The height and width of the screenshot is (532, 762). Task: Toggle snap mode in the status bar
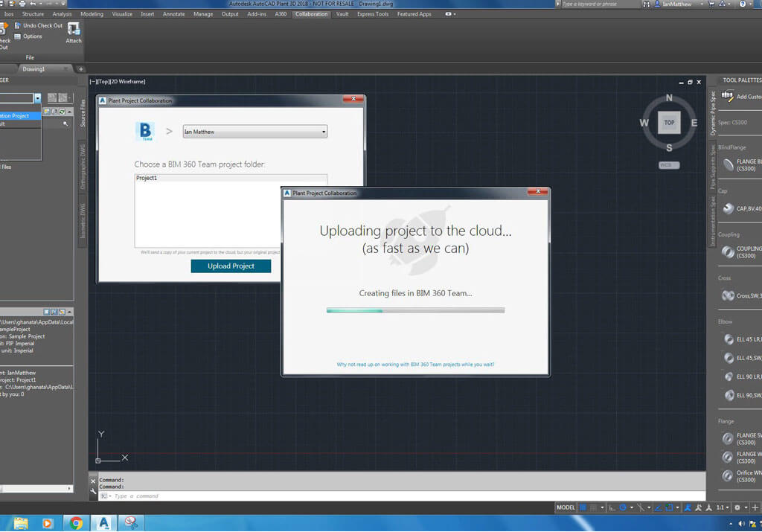[x=593, y=507]
